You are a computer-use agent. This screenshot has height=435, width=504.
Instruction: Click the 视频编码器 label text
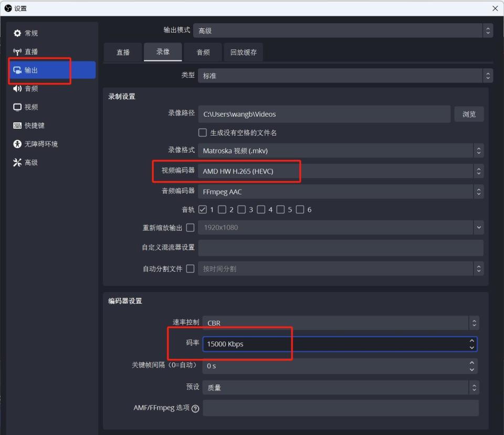coord(178,171)
